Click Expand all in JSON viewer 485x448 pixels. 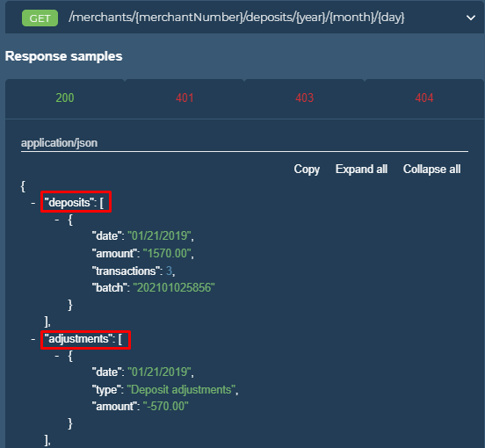click(x=361, y=170)
